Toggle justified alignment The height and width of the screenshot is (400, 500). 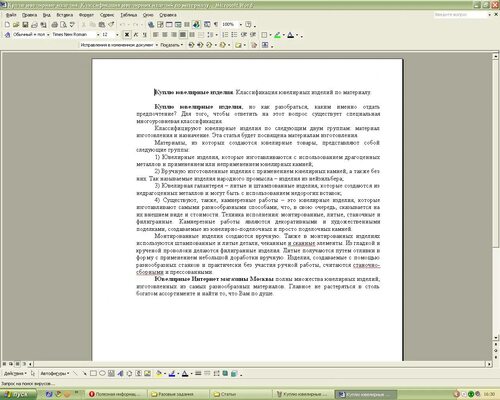point(183,34)
